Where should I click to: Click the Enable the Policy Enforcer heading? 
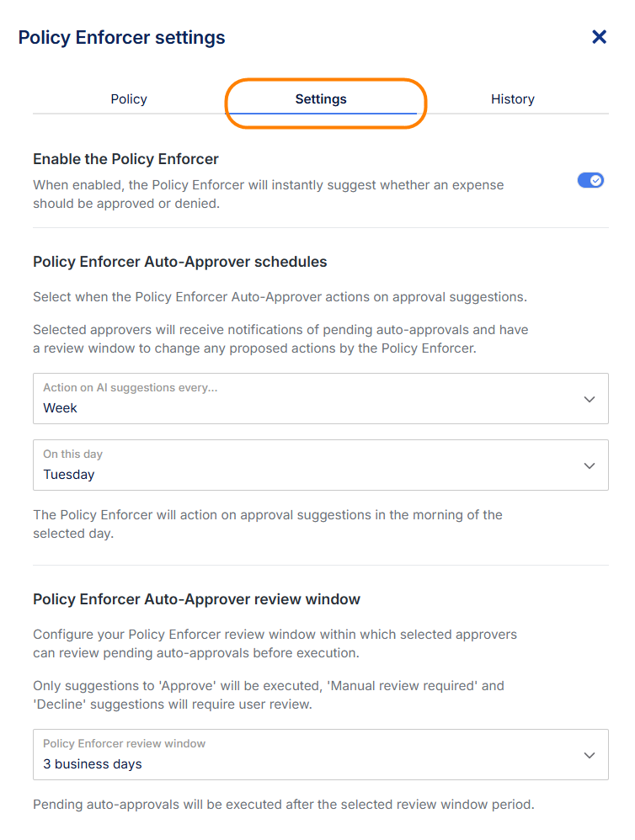click(126, 159)
